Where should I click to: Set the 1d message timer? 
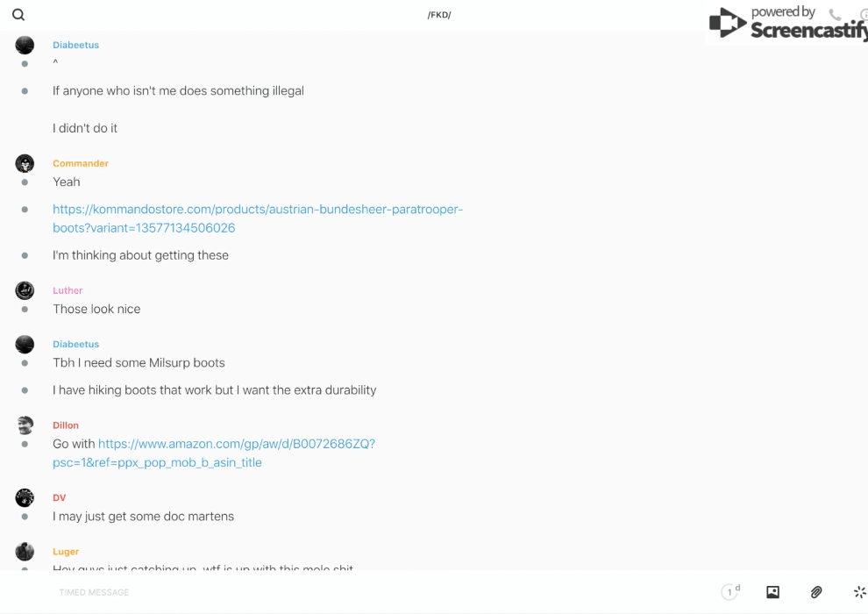(730, 592)
